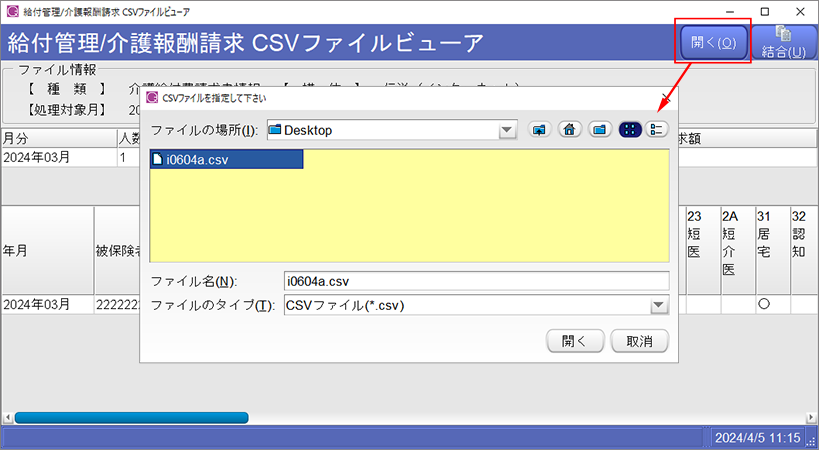The image size is (819, 450).
Task: Minimize the main window
Action: click(x=730, y=11)
